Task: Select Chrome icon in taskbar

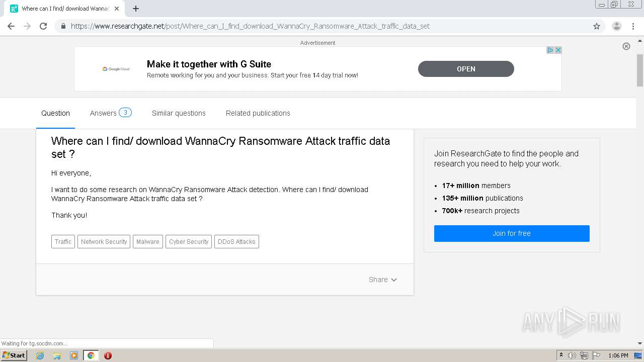Action: (x=91, y=355)
